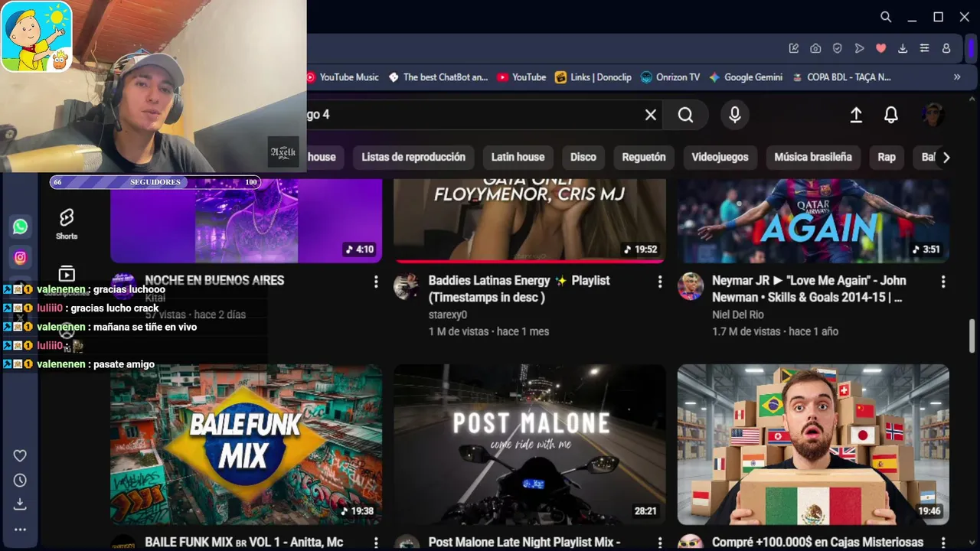Open WhatsApp in the browser sidebar

(21, 227)
